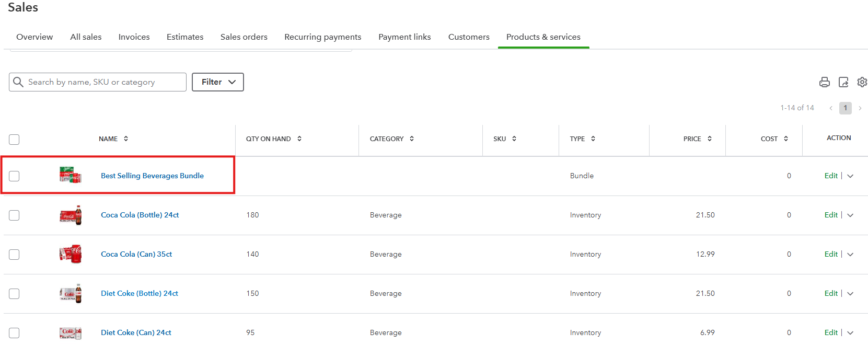The height and width of the screenshot is (345, 868).
Task: Open Diet Coke (Bottle) 24ct link
Action: (x=140, y=293)
